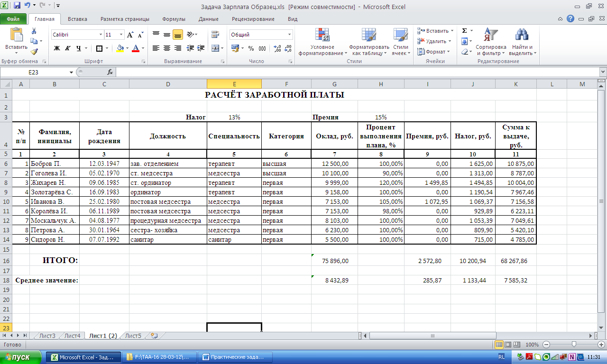This screenshot has height=364, width=607.
Task: Open the font size 11 dropdown
Action: point(122,35)
